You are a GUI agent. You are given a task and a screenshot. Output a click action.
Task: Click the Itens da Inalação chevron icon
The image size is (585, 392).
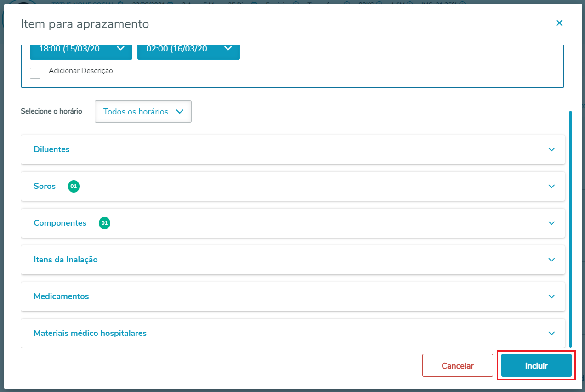tap(551, 260)
